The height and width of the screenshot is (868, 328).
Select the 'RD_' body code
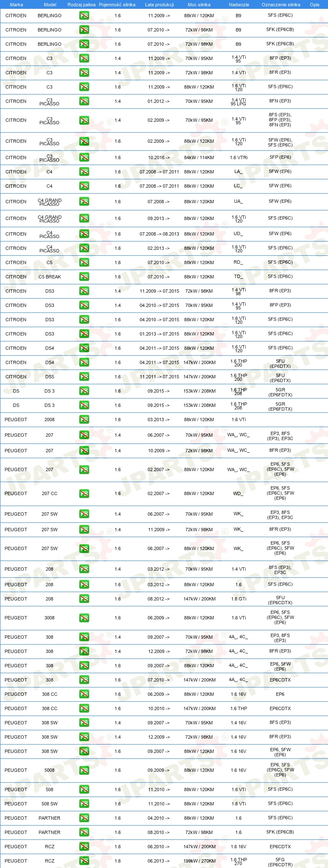[238, 262]
